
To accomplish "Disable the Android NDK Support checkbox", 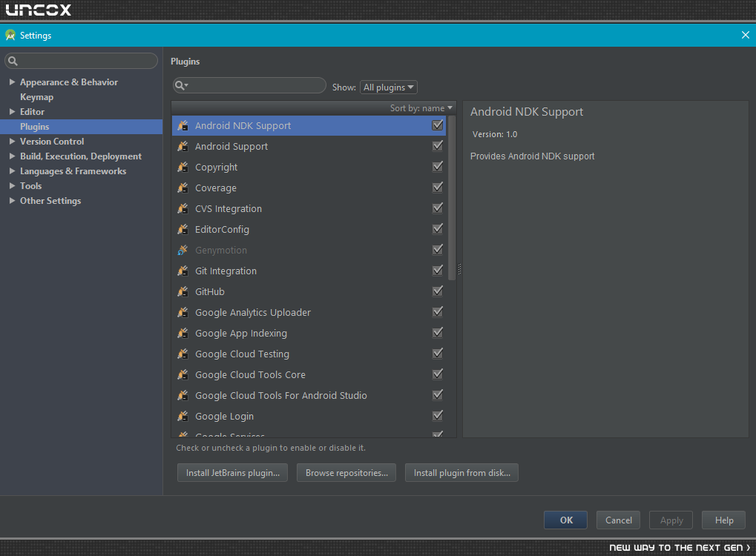I will tap(437, 125).
